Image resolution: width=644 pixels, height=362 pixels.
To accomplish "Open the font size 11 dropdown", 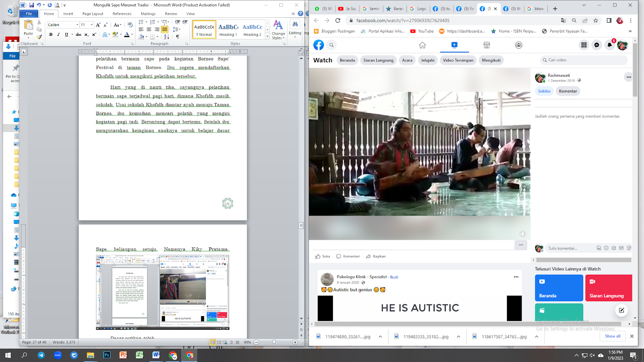I will (92, 25).
